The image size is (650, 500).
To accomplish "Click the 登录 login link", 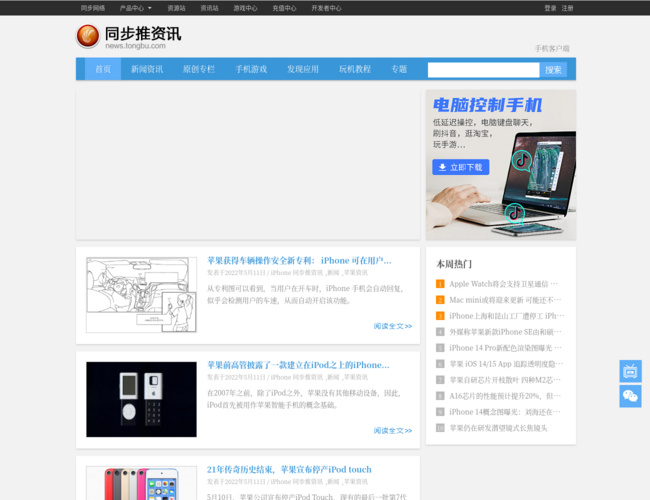I will pyautogui.click(x=550, y=8).
